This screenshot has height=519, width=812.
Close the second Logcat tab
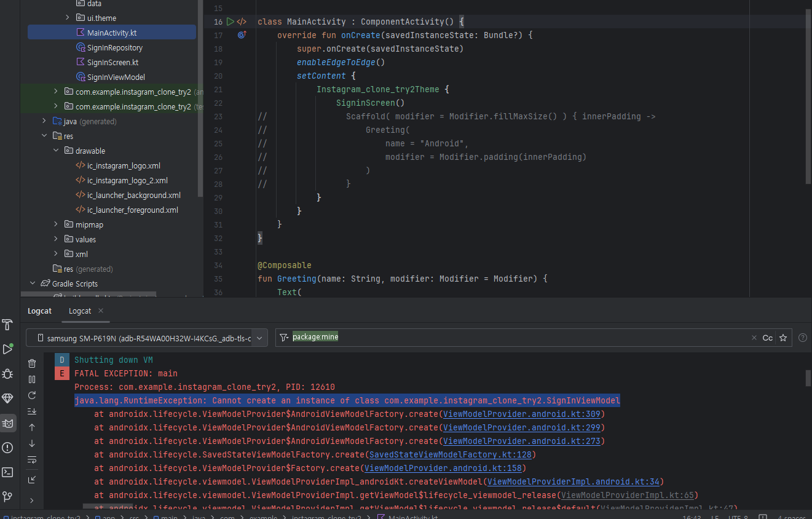point(101,311)
